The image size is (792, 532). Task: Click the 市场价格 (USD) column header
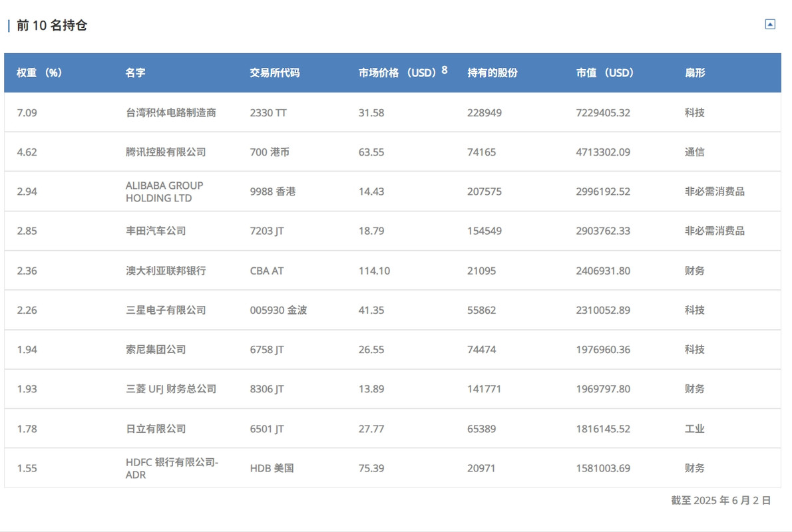point(397,72)
